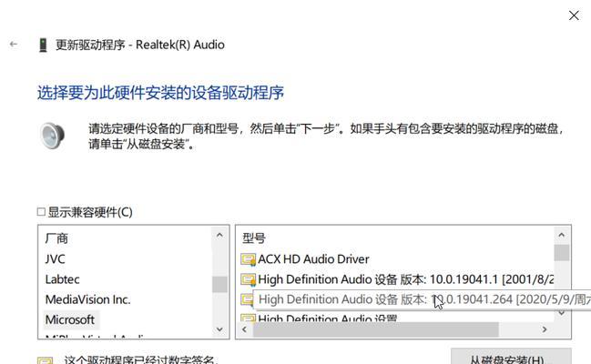Click manufacturer list scroll down arrow
This screenshot has width=591, height=364.
(x=219, y=329)
